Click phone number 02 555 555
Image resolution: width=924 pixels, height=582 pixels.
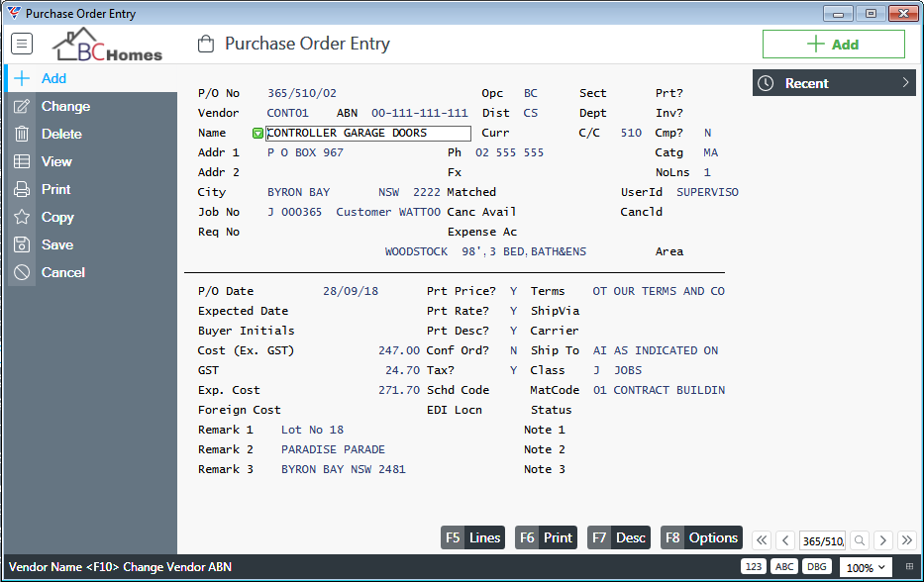pos(510,152)
